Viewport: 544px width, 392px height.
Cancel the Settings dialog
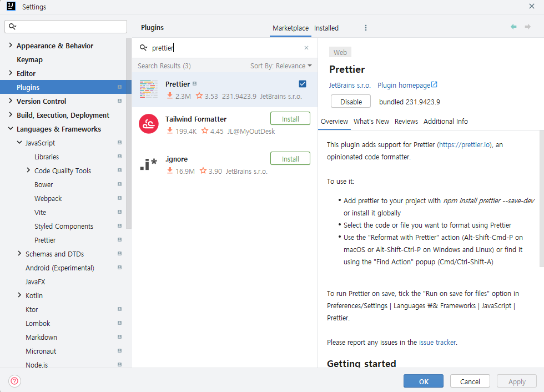(470, 381)
